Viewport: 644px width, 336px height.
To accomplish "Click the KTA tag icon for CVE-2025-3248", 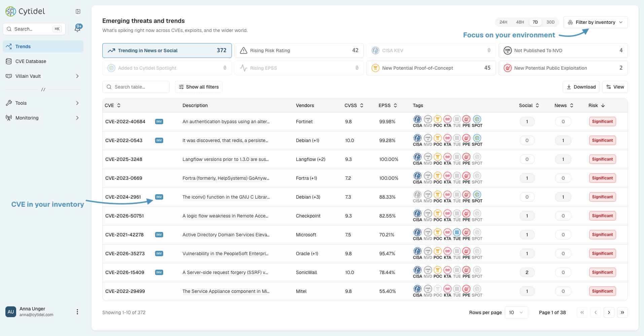I will click(x=447, y=157).
